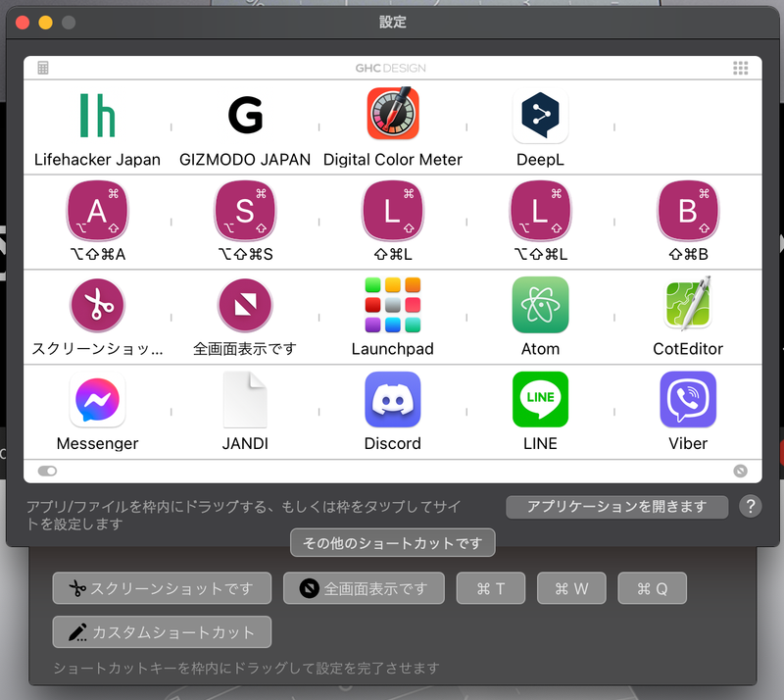Click the カスタムショートカット button
784x700 pixels.
coord(162,632)
